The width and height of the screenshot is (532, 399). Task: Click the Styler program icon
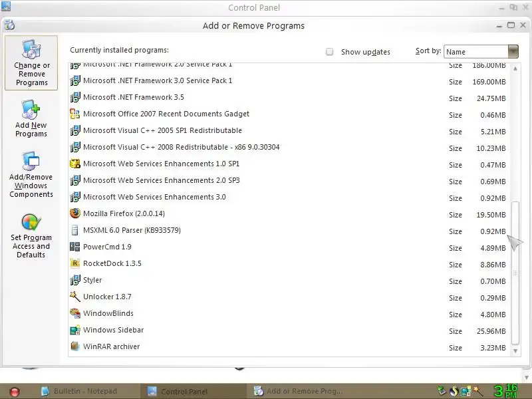click(75, 280)
